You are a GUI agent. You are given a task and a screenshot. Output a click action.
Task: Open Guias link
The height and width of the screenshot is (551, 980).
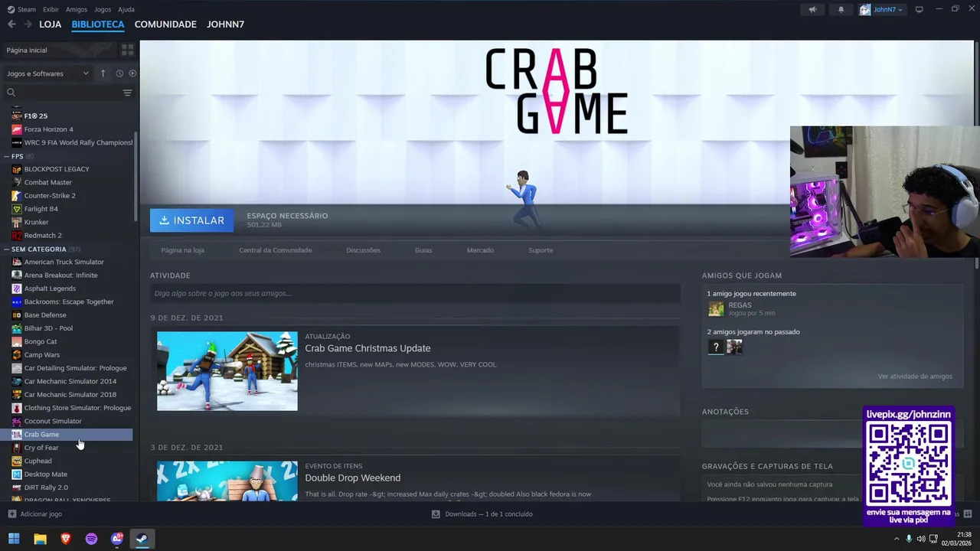[x=423, y=250]
